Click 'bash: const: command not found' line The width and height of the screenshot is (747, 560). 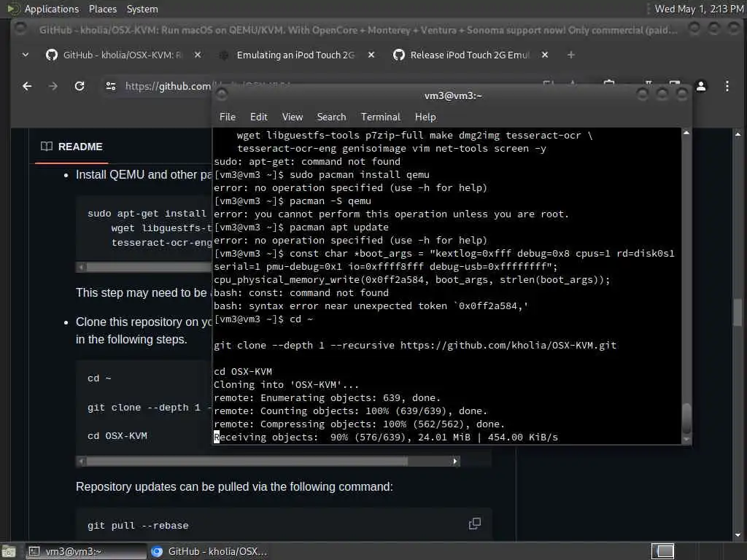click(x=301, y=293)
